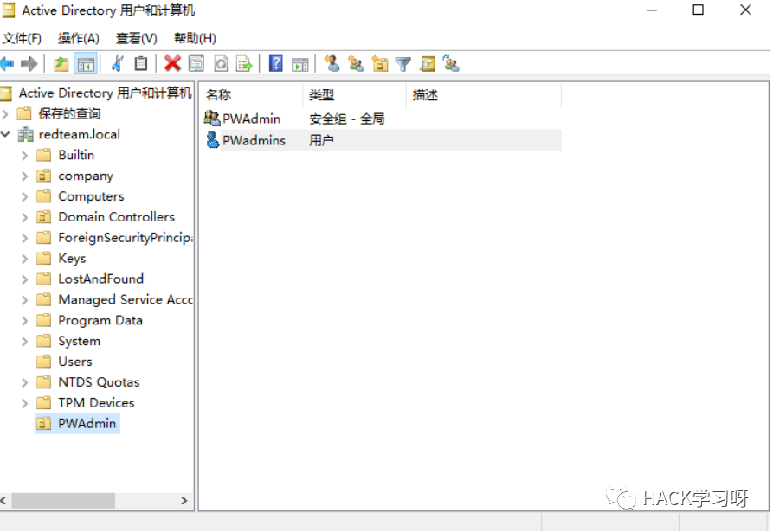Viewport: 773px width, 532px height.
Task: Select redteam.local domain in tree
Action: pyautogui.click(x=80, y=134)
